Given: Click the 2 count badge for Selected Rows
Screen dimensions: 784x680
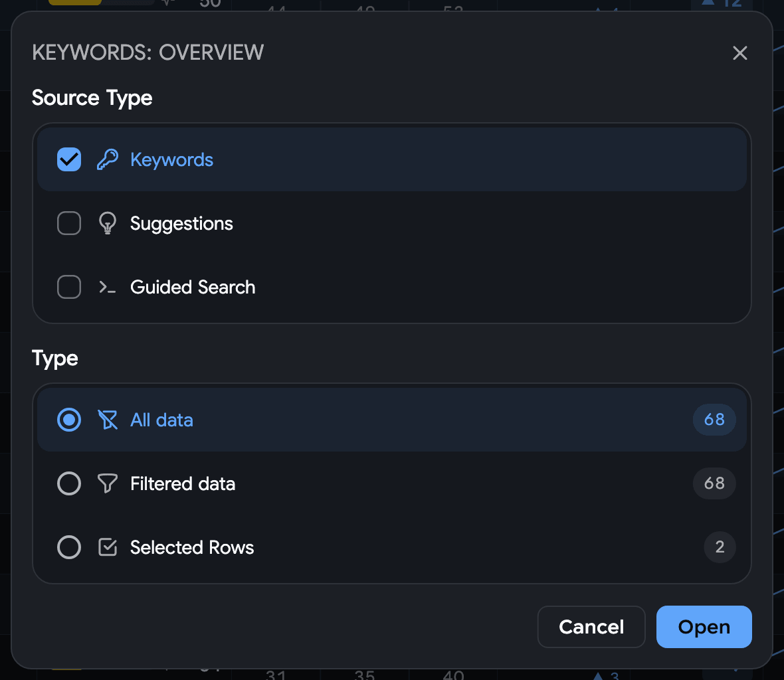Looking at the screenshot, I should 720,547.
